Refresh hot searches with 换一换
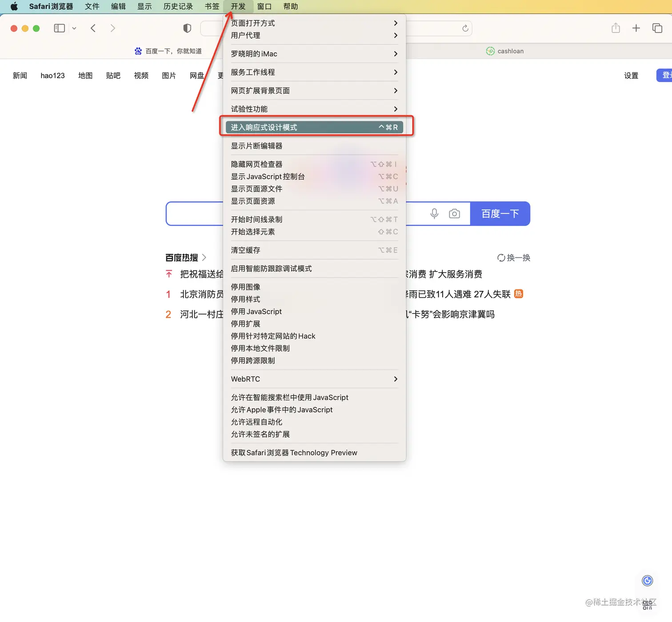Image resolution: width=672 pixels, height=622 pixels. [514, 258]
